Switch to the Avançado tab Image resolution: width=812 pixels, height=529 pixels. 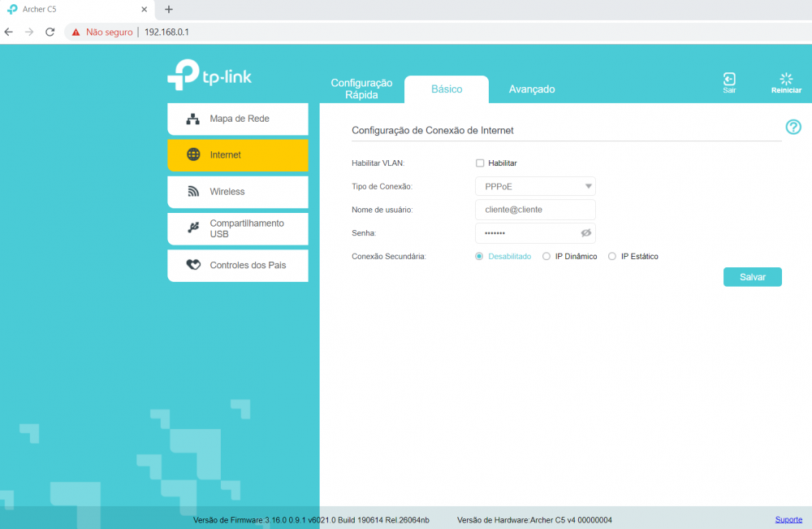click(532, 89)
